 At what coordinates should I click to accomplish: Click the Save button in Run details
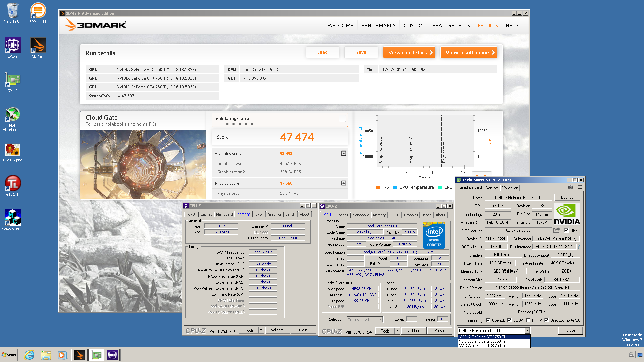click(361, 52)
